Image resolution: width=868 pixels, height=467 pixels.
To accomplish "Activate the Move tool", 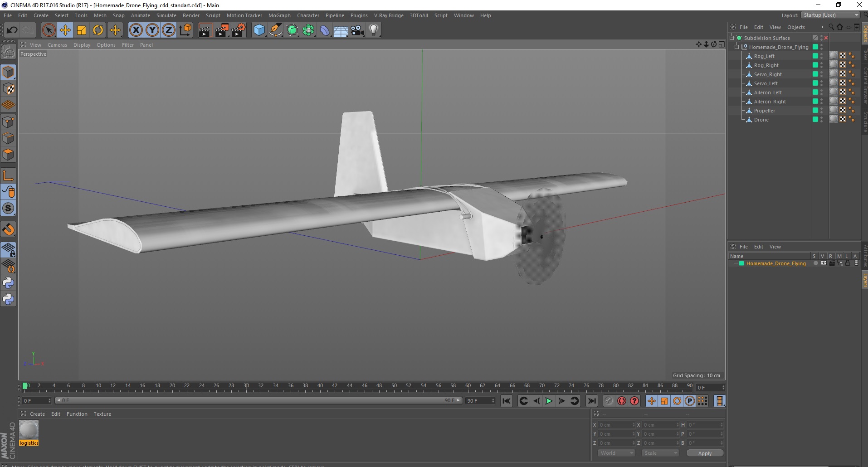I will pos(65,30).
